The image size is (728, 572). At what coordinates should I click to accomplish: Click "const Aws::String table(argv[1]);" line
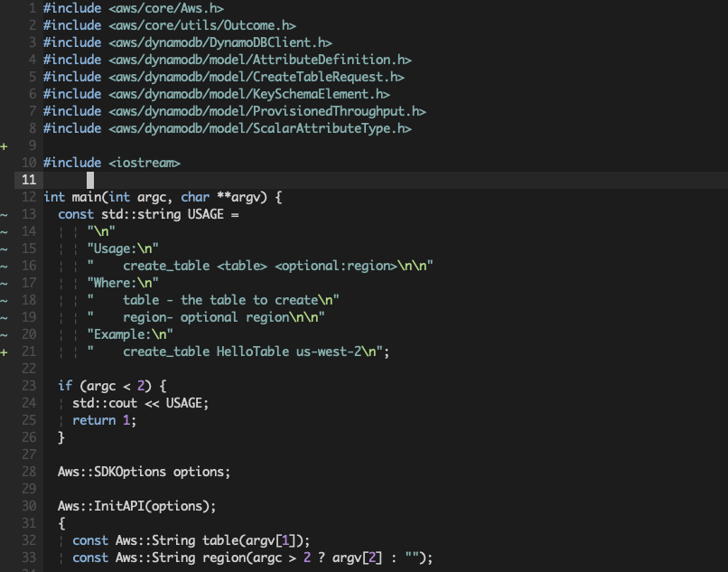pos(191,541)
